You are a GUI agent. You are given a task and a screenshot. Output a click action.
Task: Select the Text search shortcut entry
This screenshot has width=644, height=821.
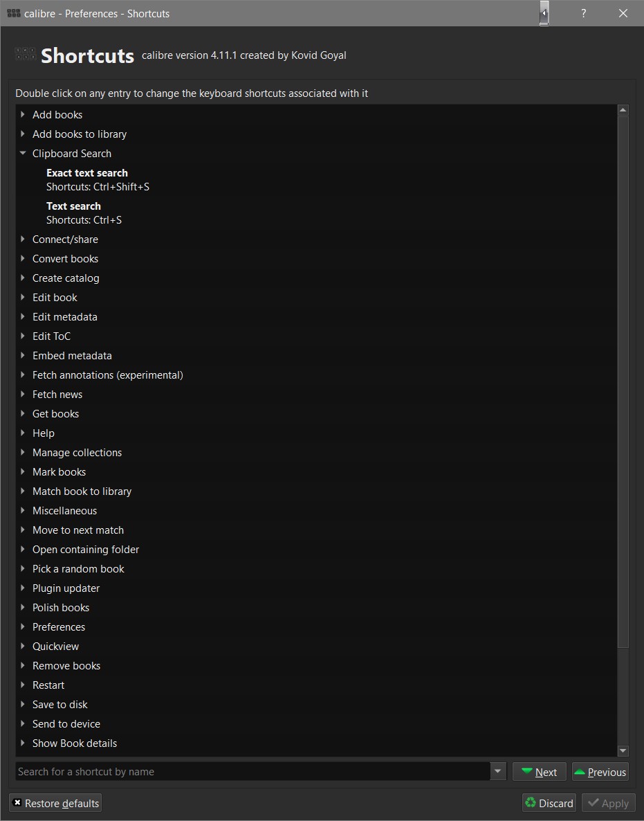click(84, 213)
